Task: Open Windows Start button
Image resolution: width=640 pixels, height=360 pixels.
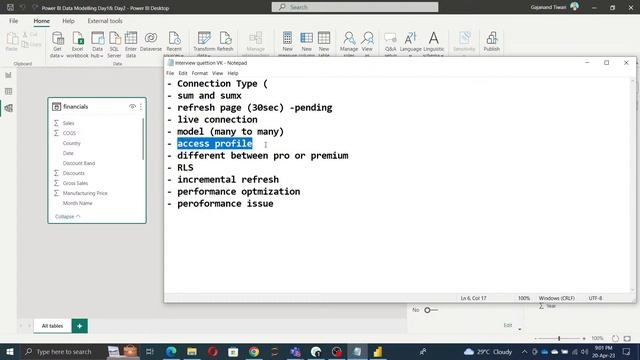Action: pyautogui.click(x=9, y=351)
